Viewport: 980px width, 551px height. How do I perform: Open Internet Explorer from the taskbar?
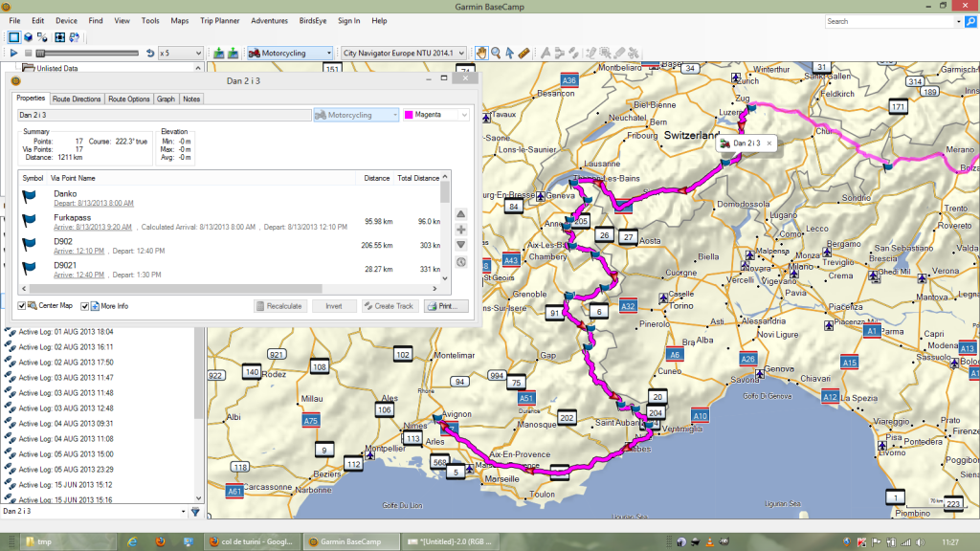click(132, 541)
